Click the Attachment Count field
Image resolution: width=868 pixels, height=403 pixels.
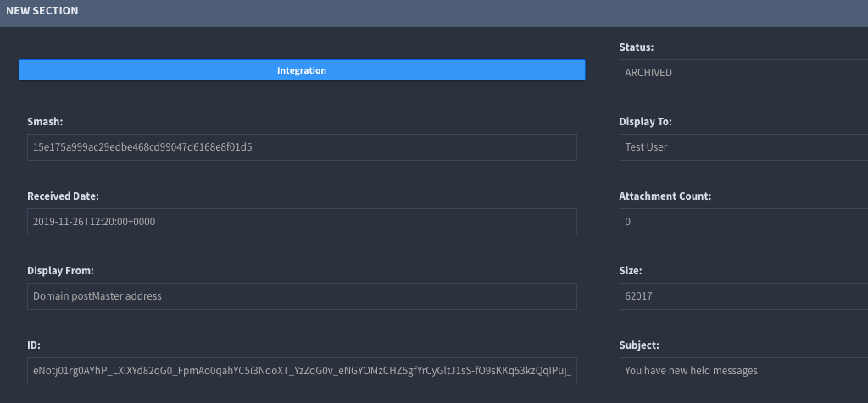743,222
